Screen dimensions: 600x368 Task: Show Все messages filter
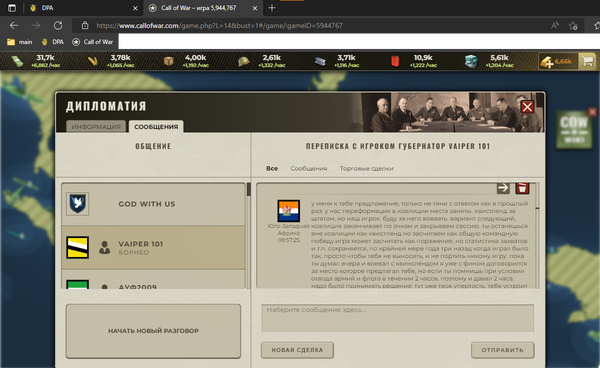272,168
